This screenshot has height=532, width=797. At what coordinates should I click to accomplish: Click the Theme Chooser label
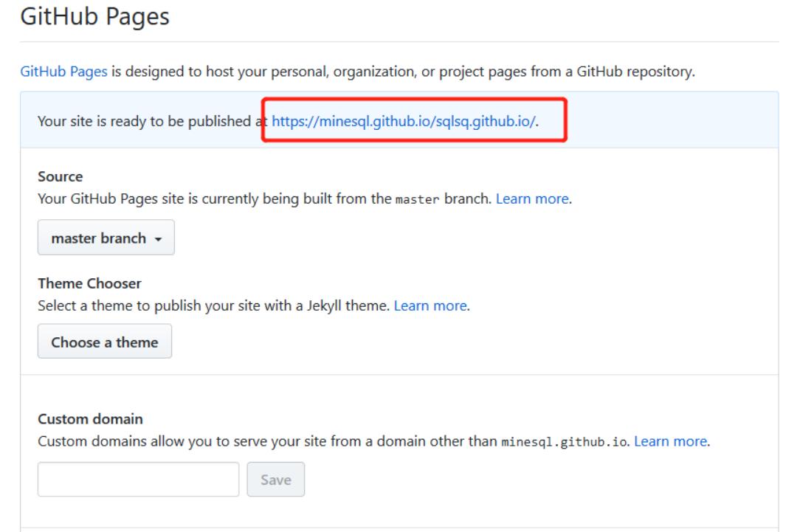(89, 283)
